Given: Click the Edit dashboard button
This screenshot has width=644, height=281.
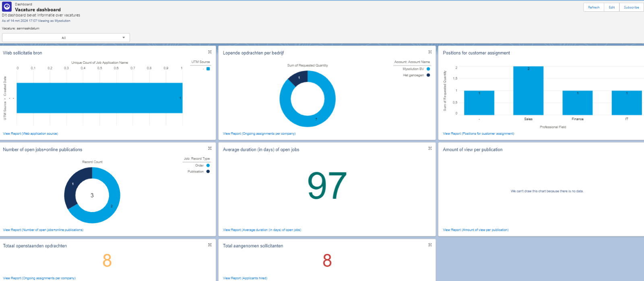Looking at the screenshot, I should click(611, 7).
